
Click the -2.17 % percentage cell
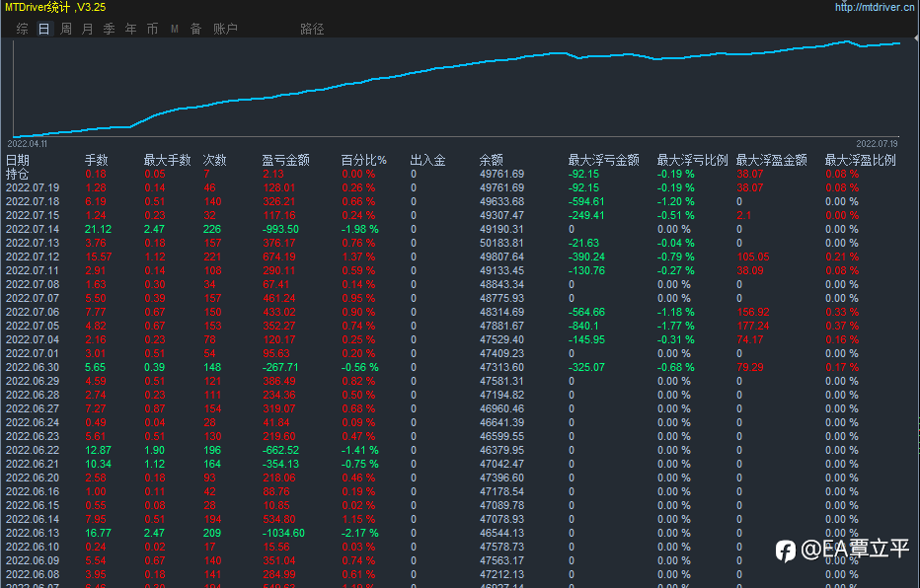(359, 533)
